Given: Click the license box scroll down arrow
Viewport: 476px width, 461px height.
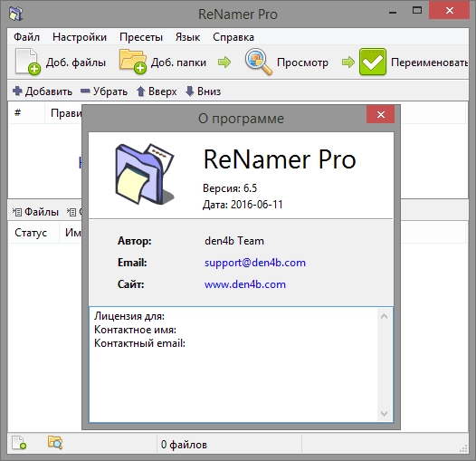Looking at the screenshot, I should point(384,414).
